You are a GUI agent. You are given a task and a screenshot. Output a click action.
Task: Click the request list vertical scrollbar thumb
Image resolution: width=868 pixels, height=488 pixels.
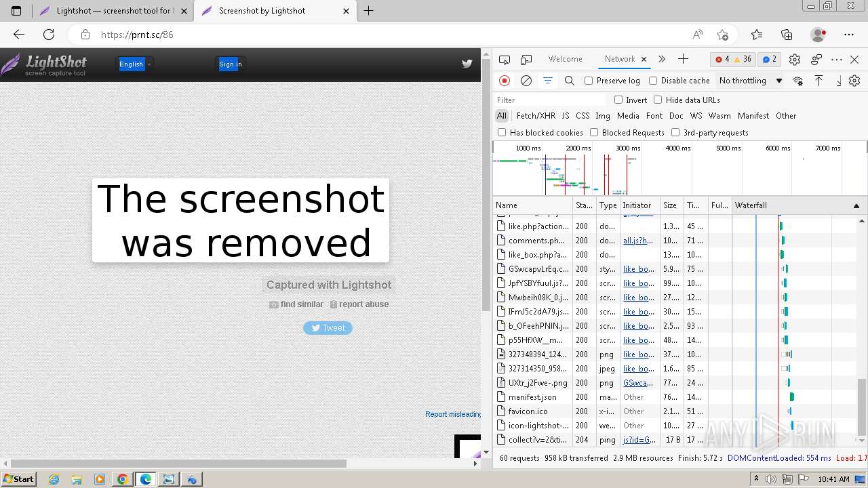point(862,406)
